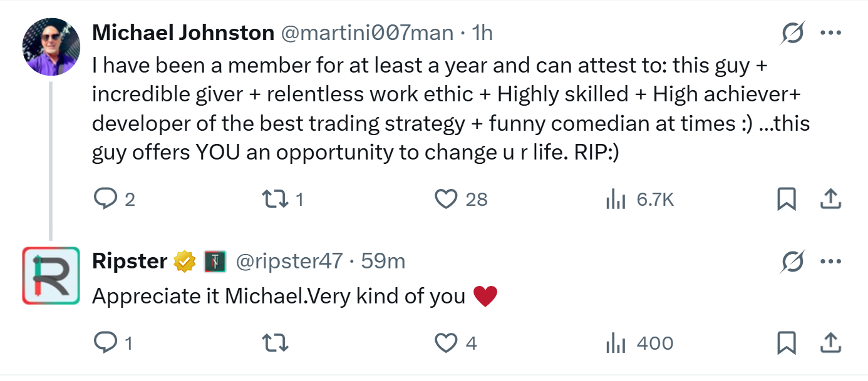This screenshot has height=381, width=868.
Task: Click Ripster's affiliate badge icon
Action: [214, 262]
